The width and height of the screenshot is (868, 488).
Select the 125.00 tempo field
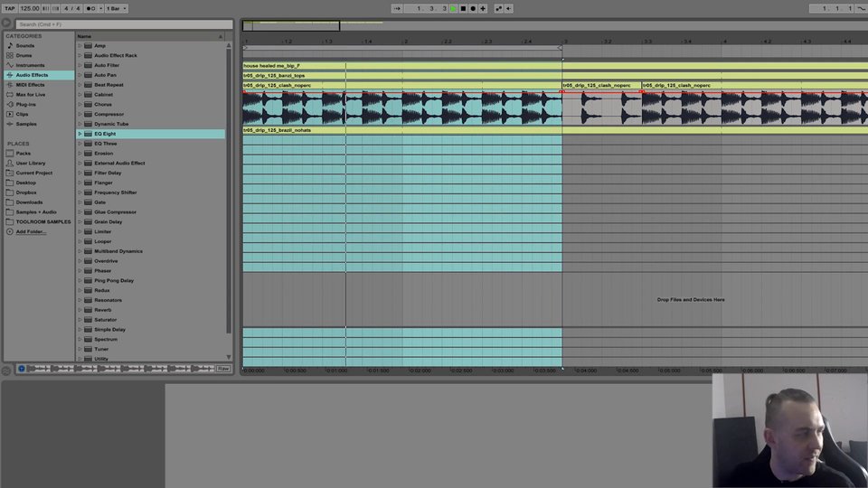pos(30,8)
